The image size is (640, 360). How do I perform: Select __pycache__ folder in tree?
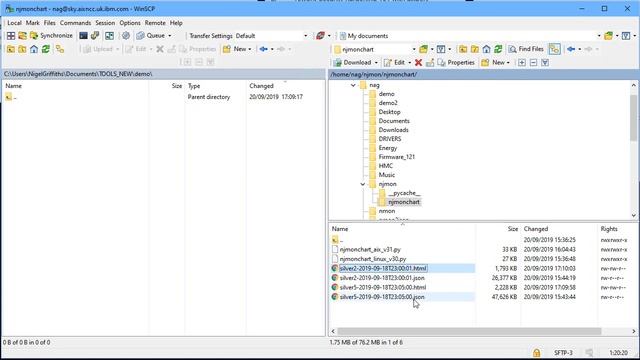404,193
